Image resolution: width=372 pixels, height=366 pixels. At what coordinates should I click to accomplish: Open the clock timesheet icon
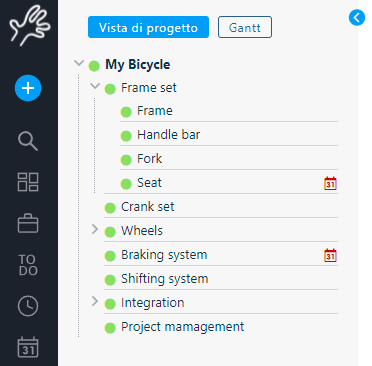pyautogui.click(x=28, y=306)
